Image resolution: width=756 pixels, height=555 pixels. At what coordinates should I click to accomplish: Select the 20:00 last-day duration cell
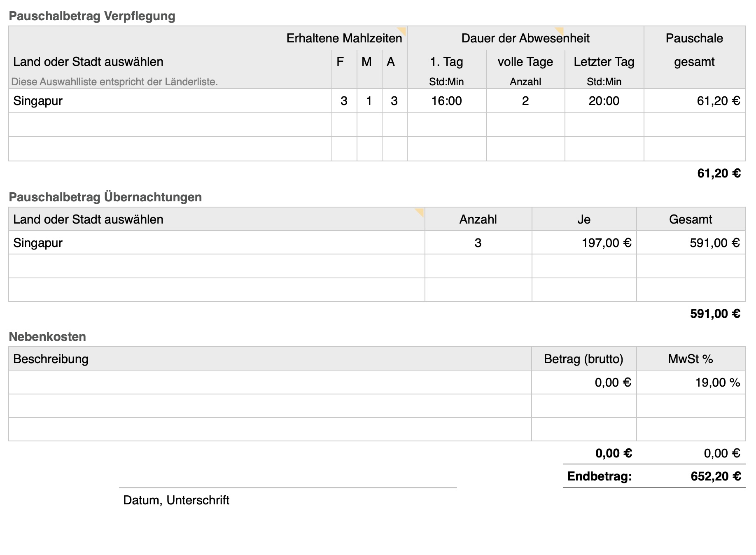(x=604, y=101)
